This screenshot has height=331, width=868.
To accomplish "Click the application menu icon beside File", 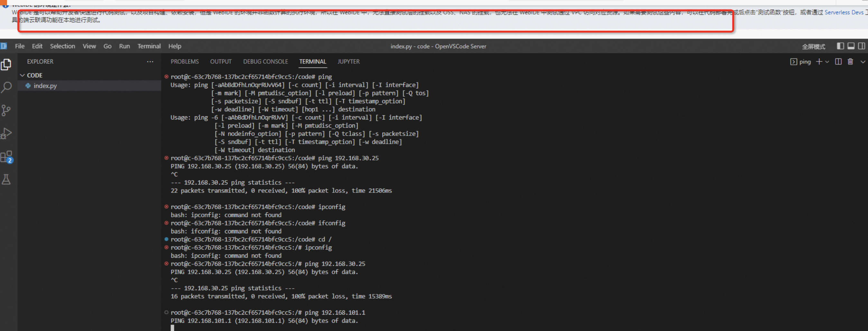I will (4, 46).
